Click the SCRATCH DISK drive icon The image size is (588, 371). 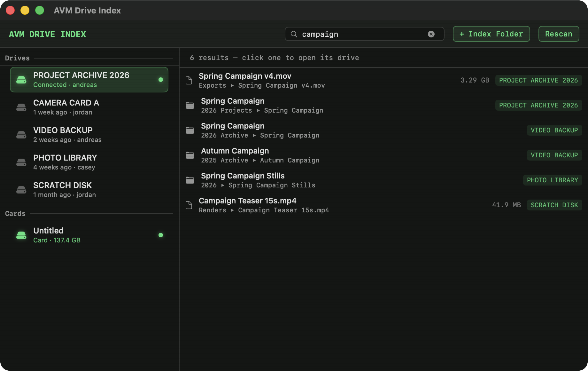21,190
